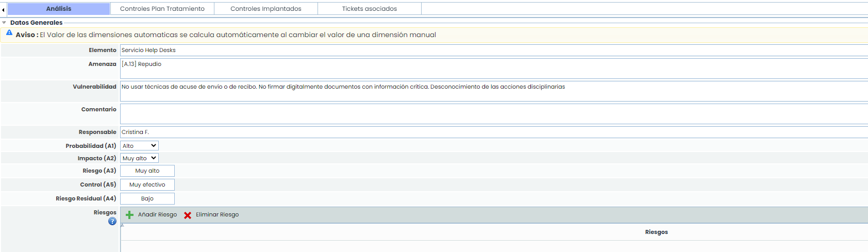Image resolution: width=868 pixels, height=252 pixels.
Task: Click the red X Eliminar Riesgo icon
Action: pyautogui.click(x=188, y=215)
